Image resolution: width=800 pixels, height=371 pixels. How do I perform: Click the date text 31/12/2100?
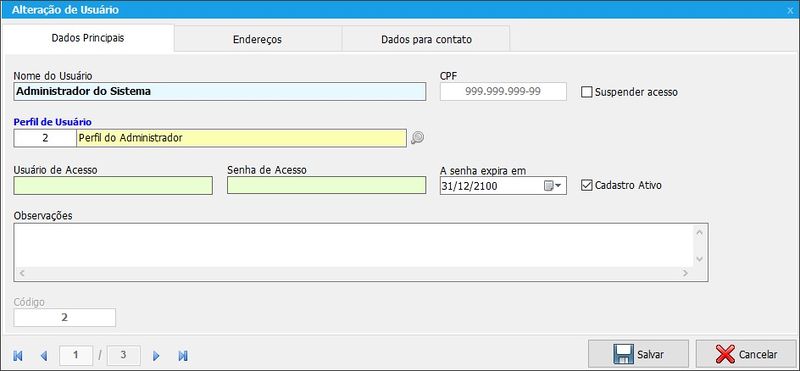point(469,187)
